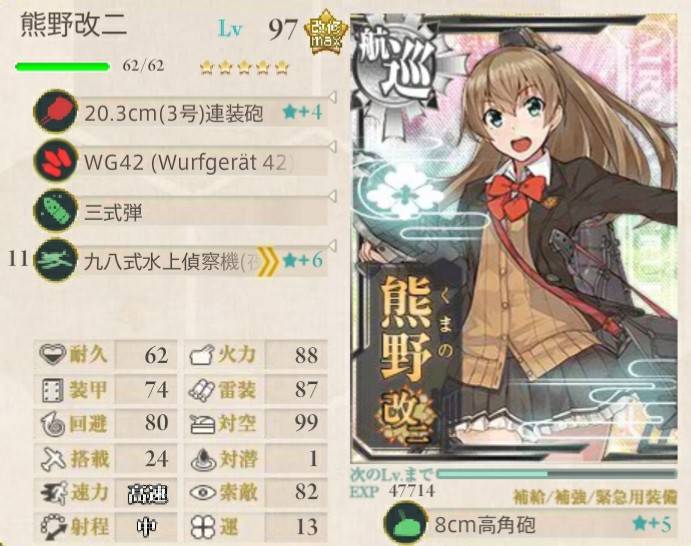Click the five-star rarity row
Viewport: 691px width, 546px height.
coord(244,68)
